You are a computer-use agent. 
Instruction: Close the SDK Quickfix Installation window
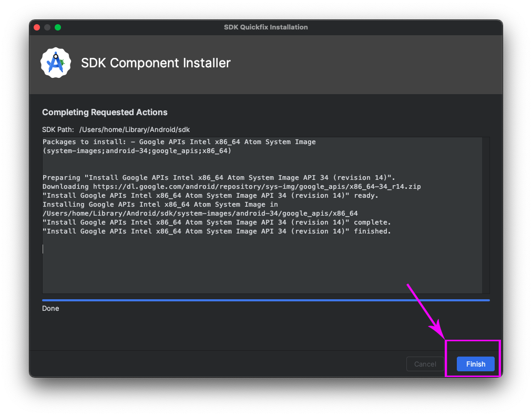[x=37, y=27]
